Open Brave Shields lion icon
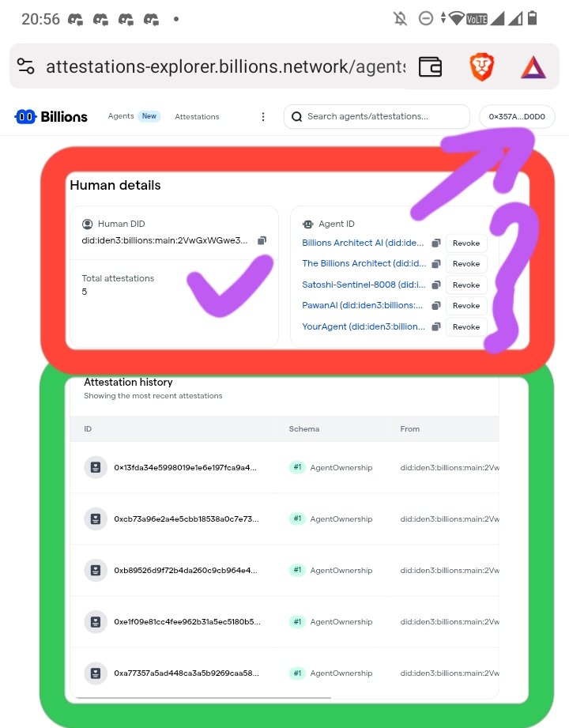Screen dimensions: 569x728 pos(482,66)
